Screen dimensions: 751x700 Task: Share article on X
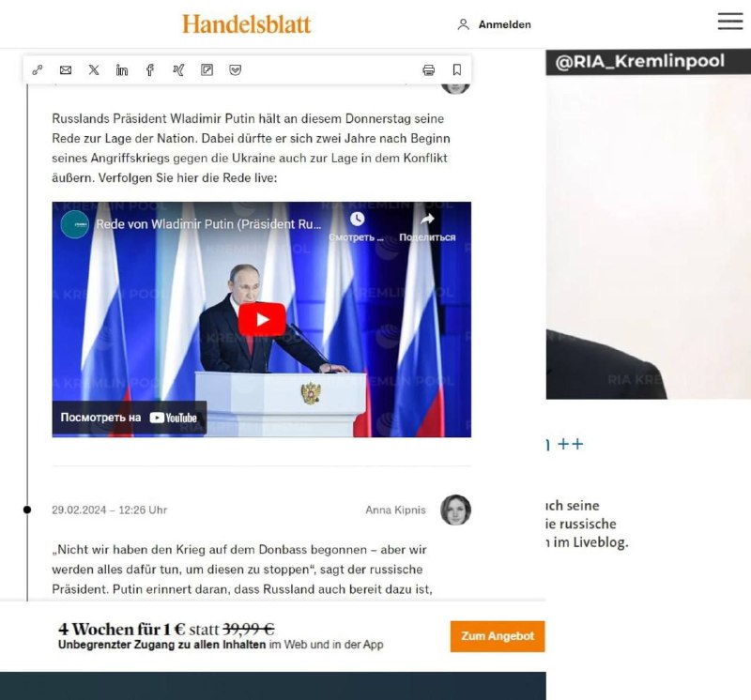(94, 70)
